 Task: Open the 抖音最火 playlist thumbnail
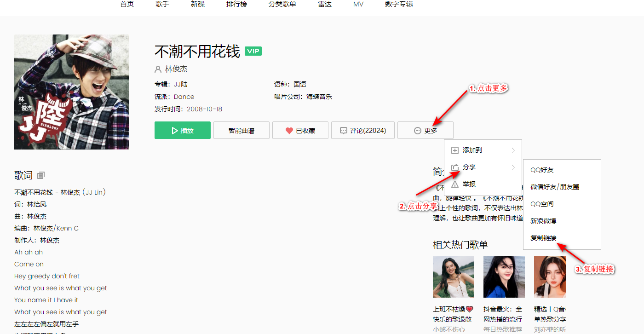tap(504, 277)
